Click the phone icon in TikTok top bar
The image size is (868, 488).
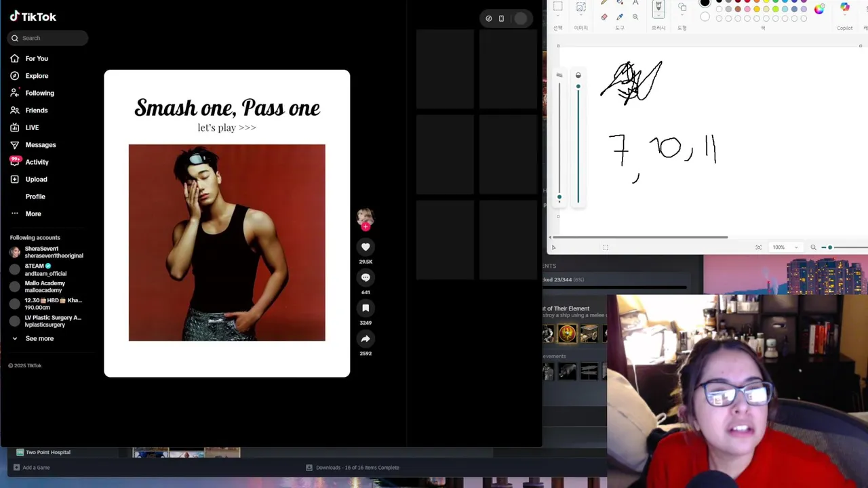pos(501,18)
